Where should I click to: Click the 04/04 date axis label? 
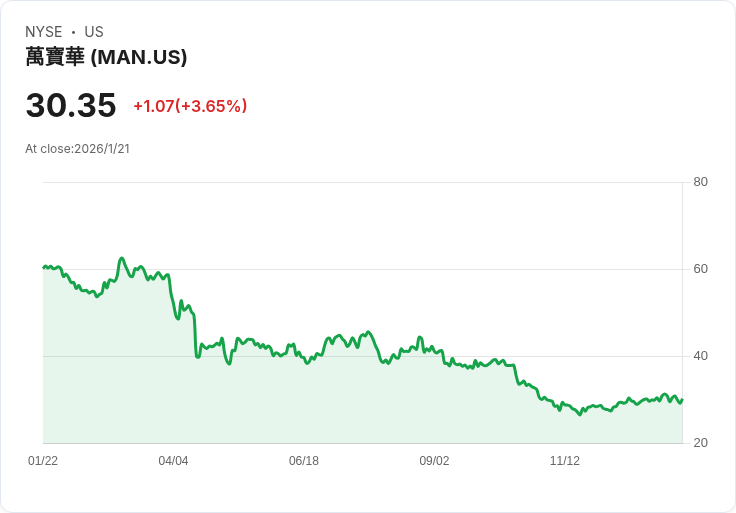[x=173, y=461]
